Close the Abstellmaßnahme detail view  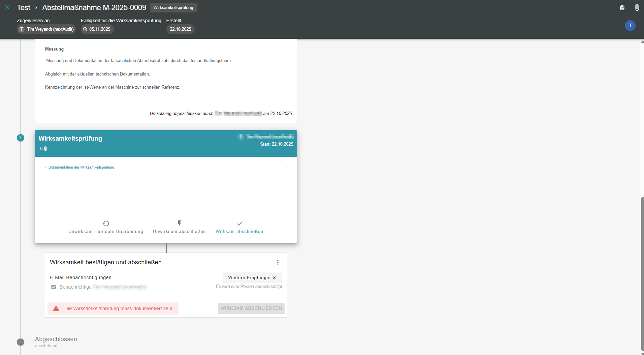7,7
